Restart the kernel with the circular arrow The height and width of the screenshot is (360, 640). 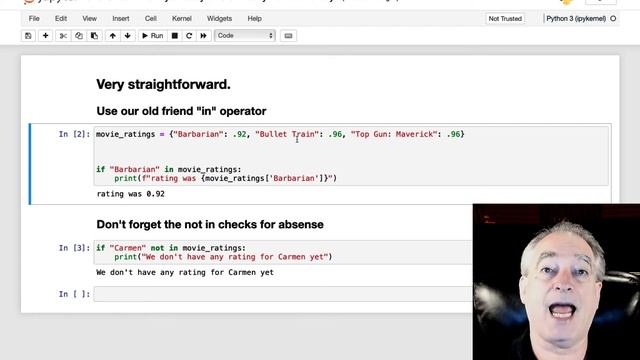(x=189, y=36)
